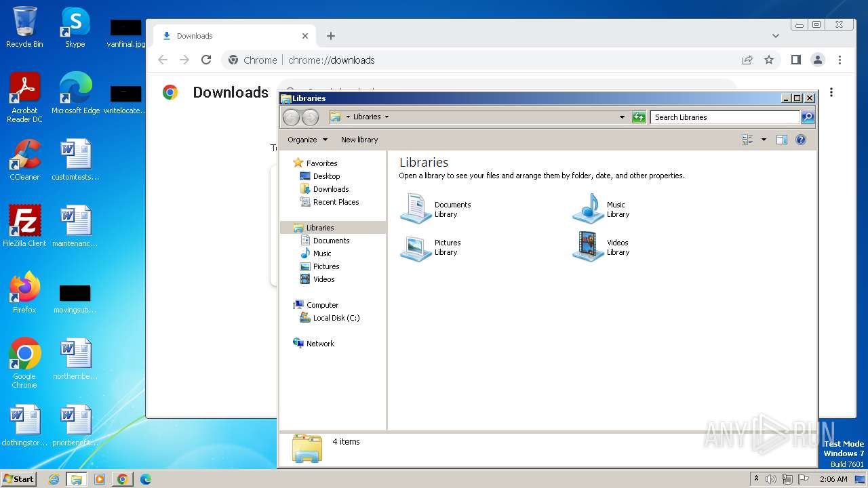The width and height of the screenshot is (868, 488).
Task: Select the FileZilla Client desktop icon
Action: coord(24,226)
